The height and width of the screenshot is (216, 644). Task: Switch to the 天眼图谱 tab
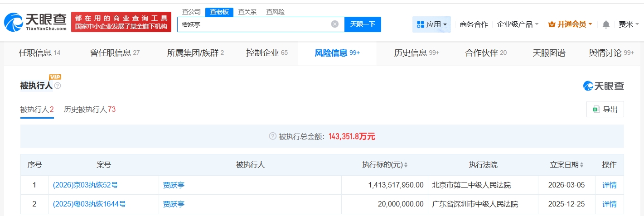click(549, 53)
